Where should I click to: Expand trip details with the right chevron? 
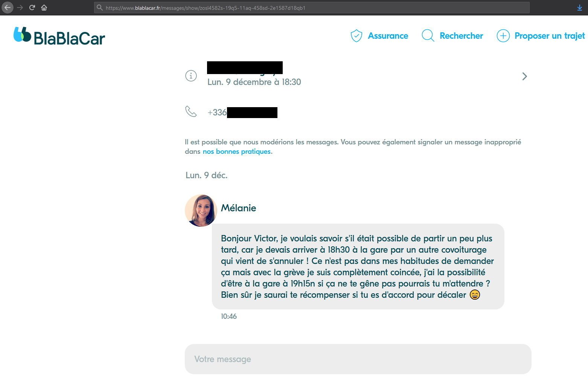(x=524, y=76)
